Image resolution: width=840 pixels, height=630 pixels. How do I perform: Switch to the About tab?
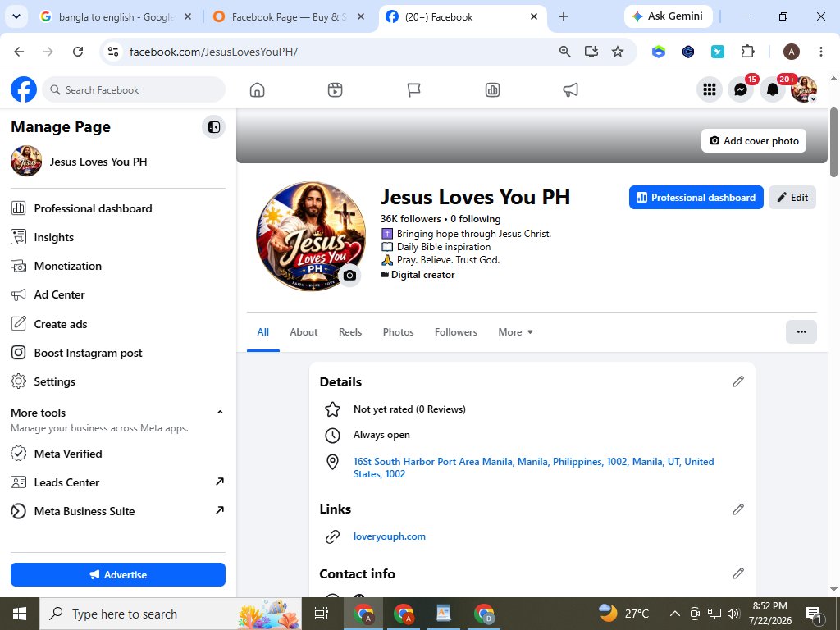click(x=304, y=332)
